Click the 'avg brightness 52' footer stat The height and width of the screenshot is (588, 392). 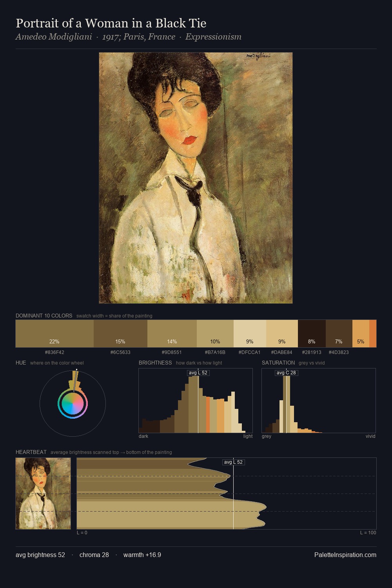tap(40, 555)
